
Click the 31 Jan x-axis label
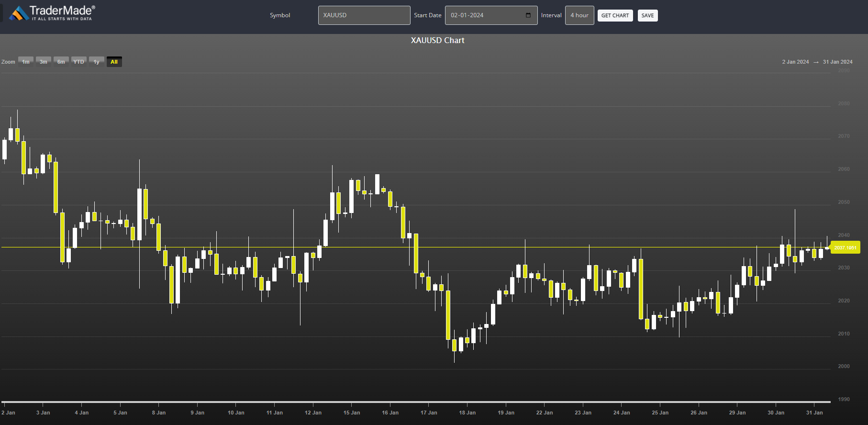(x=814, y=413)
